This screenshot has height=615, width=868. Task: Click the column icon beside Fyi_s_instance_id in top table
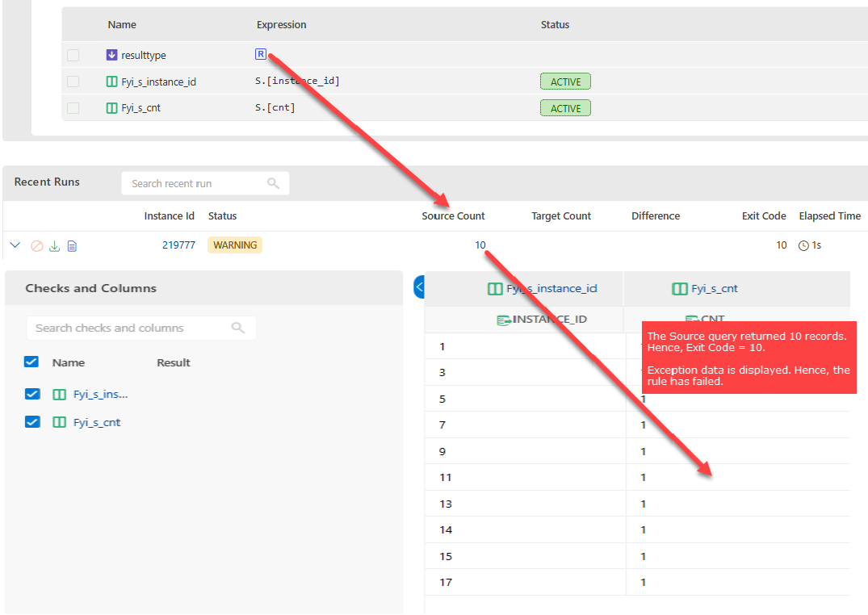coord(111,82)
